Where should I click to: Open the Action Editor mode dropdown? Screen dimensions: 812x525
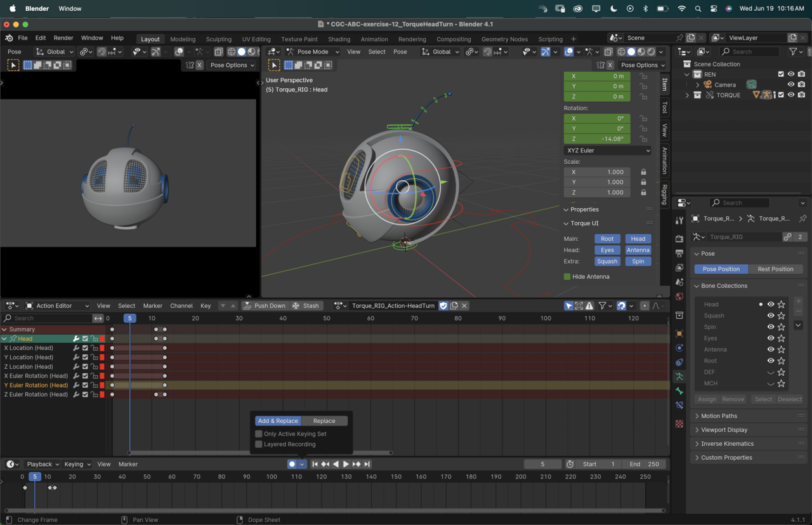[57, 305]
